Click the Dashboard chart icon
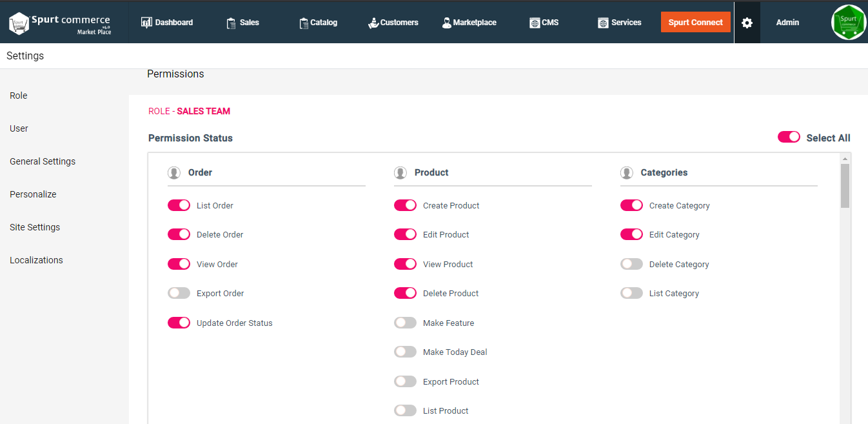 (x=146, y=23)
